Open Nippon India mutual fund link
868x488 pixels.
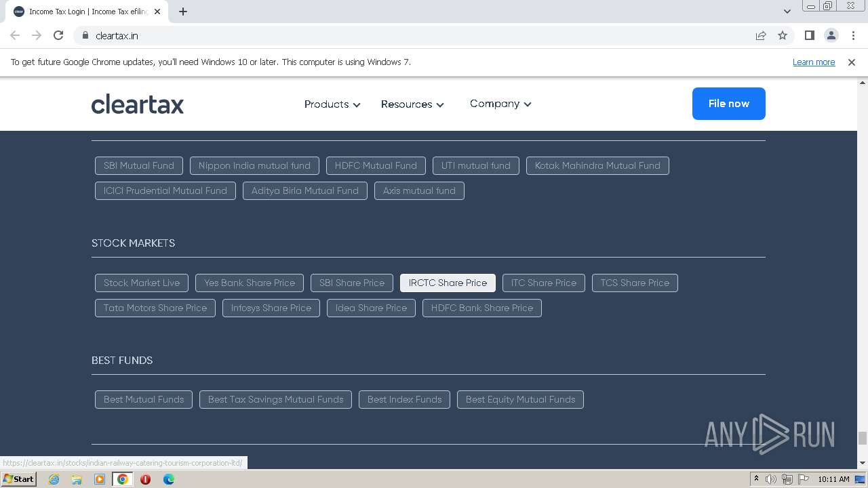254,165
